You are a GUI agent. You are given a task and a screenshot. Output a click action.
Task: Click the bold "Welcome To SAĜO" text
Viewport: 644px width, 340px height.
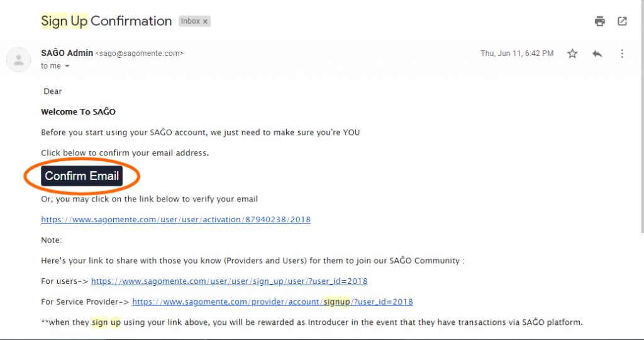click(78, 112)
